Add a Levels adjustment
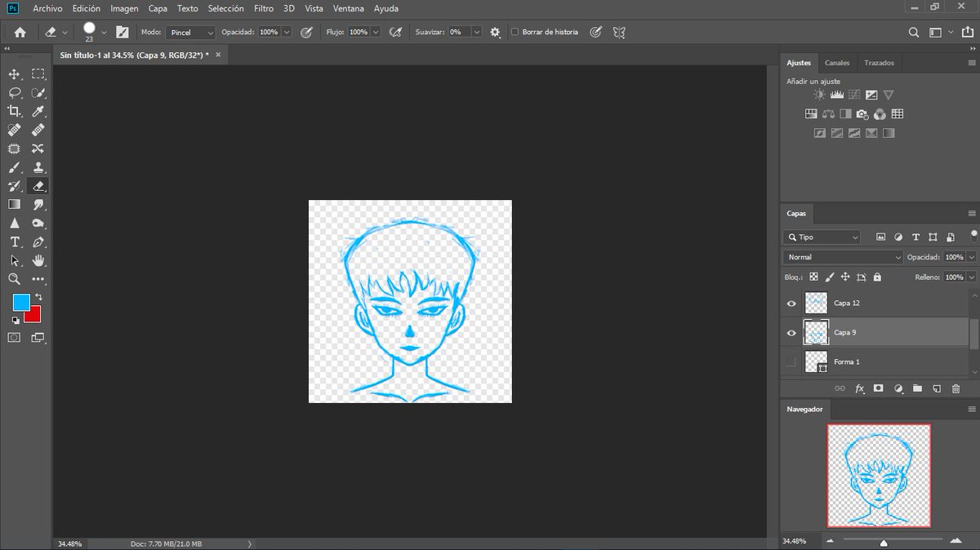Viewport: 980px width, 550px height. click(x=836, y=95)
